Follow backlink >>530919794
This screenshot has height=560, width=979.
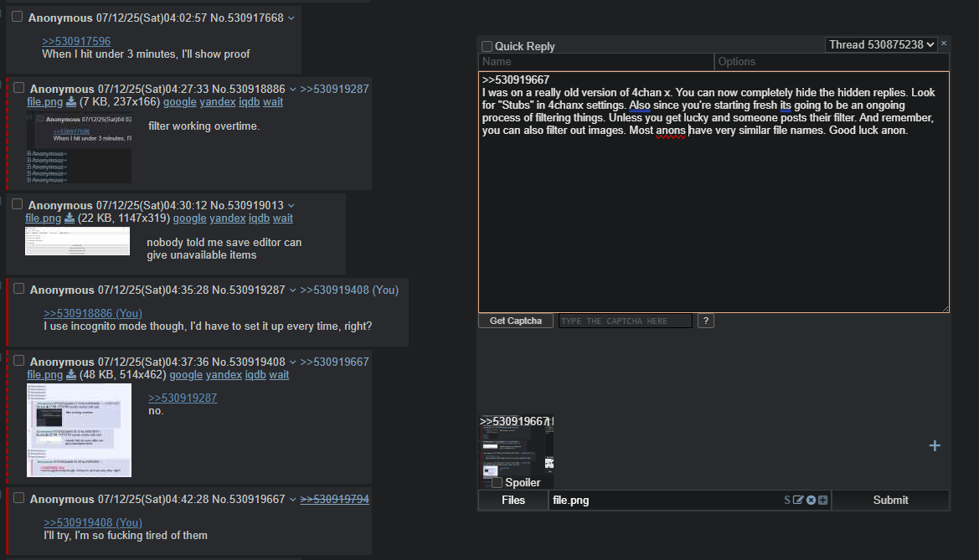(x=334, y=499)
